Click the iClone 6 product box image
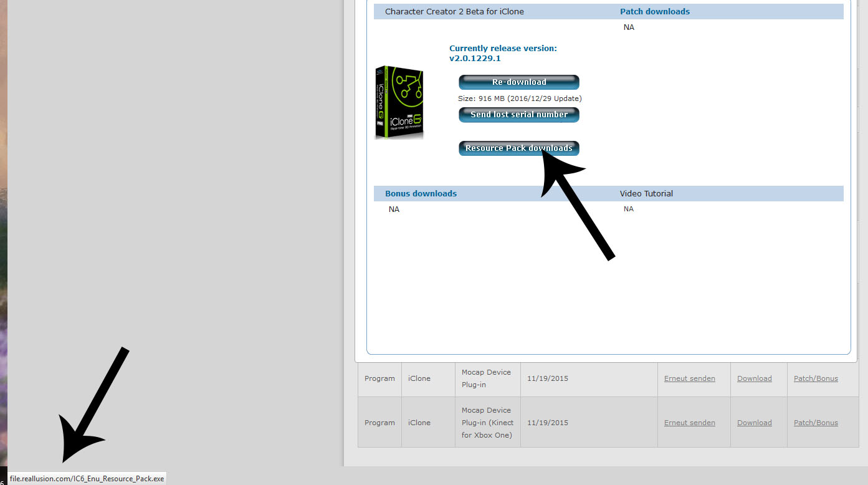 click(x=399, y=102)
